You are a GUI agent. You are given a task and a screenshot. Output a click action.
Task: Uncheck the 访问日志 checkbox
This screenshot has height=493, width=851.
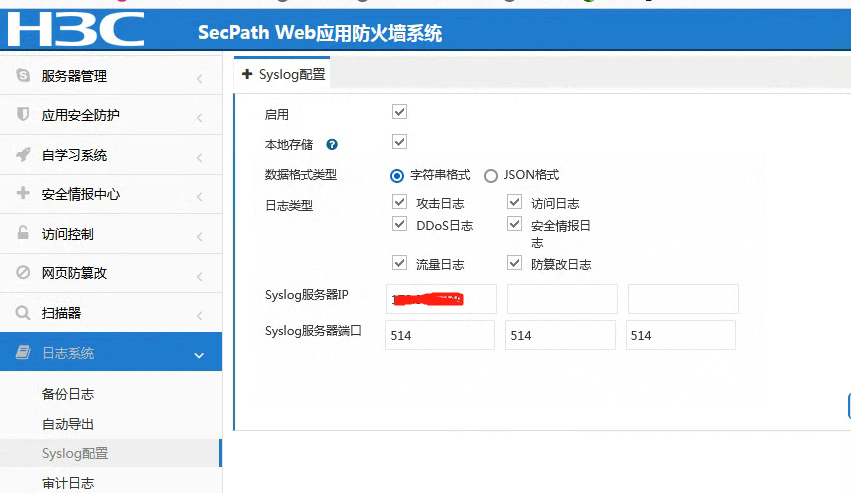(x=515, y=202)
